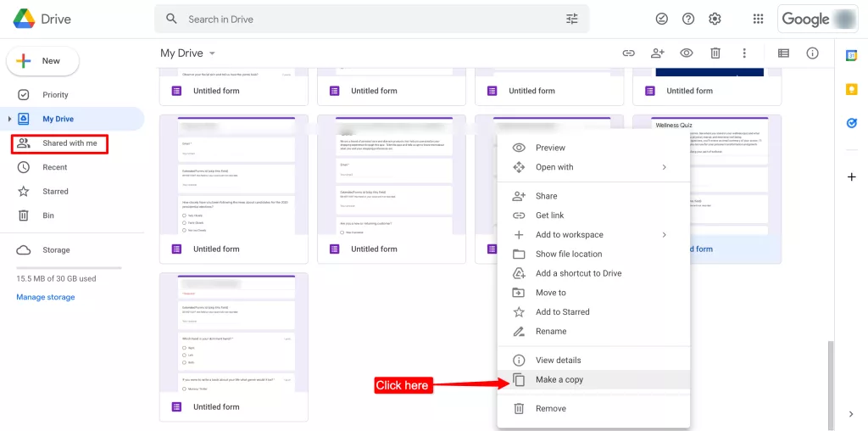Choose Add a shortcut to Drive

click(593, 274)
